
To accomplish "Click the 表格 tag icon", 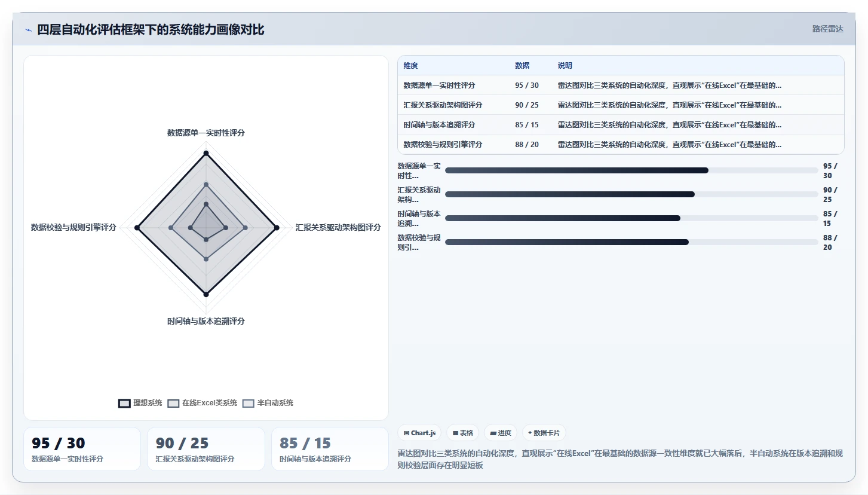I will tap(455, 433).
